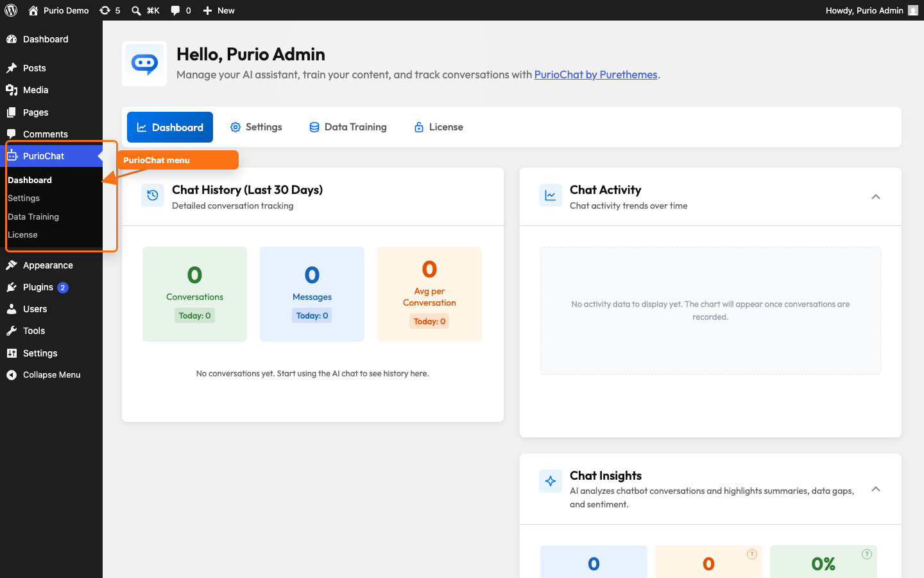Screen dimensions: 924x578
Task: Open PurioChat Dashboard submenu item
Action: pyautogui.click(x=30, y=180)
